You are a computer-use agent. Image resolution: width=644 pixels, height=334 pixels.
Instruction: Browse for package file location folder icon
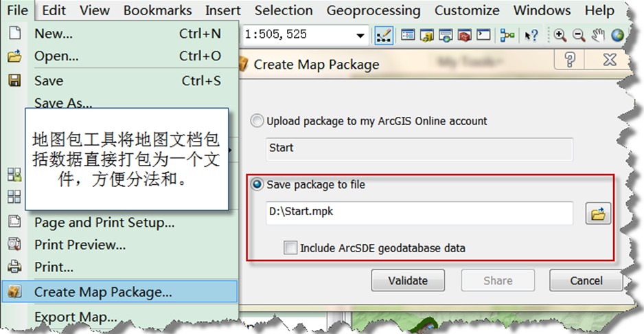598,214
